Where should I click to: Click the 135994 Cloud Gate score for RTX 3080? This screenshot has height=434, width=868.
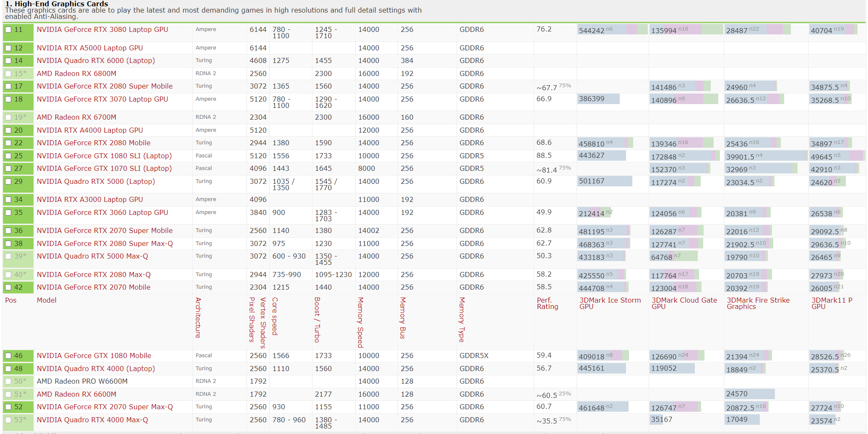(686, 30)
